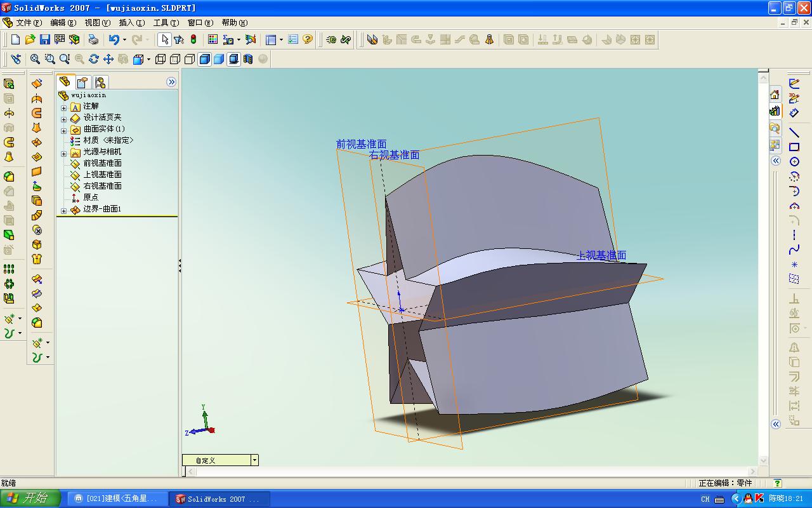Image resolution: width=812 pixels, height=508 pixels.
Task: Select the Line sketch tool
Action: pyautogui.click(x=794, y=132)
